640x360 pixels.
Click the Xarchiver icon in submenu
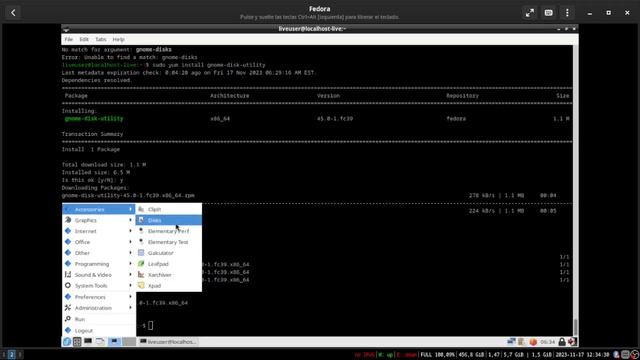tap(141, 275)
